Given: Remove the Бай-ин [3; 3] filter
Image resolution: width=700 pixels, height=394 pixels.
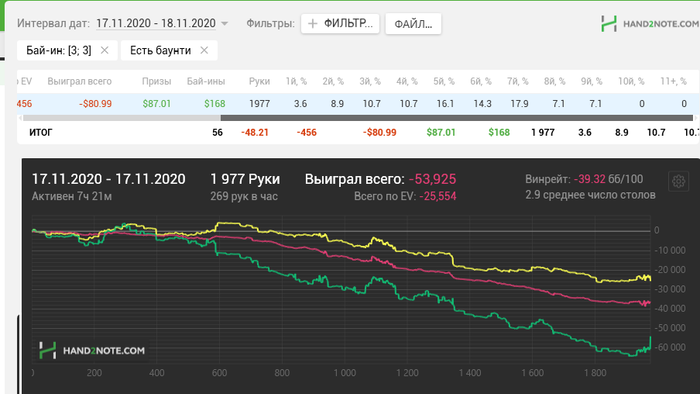Looking at the screenshot, I should click(x=104, y=50).
